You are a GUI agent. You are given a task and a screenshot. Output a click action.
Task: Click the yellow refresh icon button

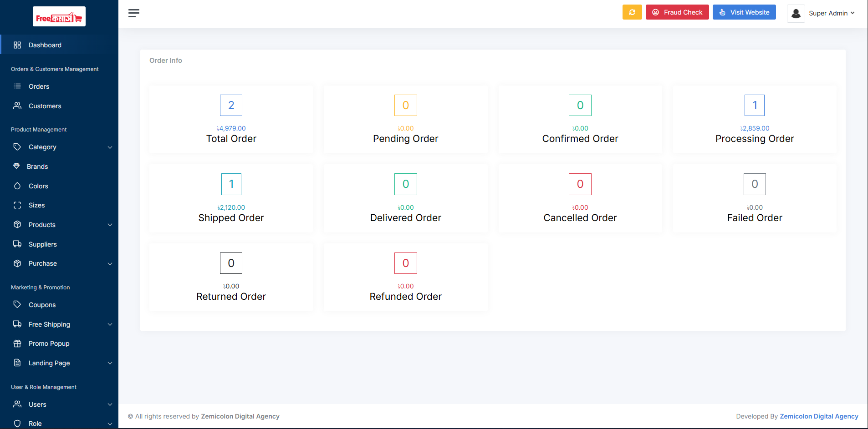(x=632, y=12)
